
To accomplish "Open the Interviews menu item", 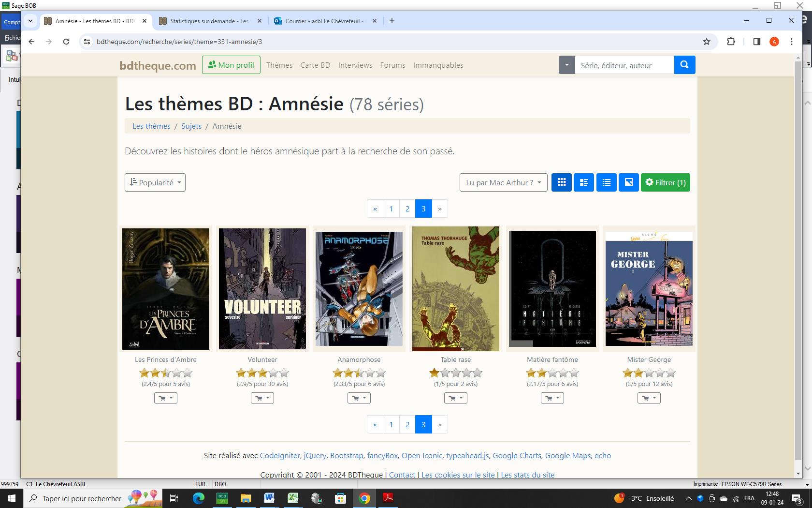I will [x=355, y=65].
